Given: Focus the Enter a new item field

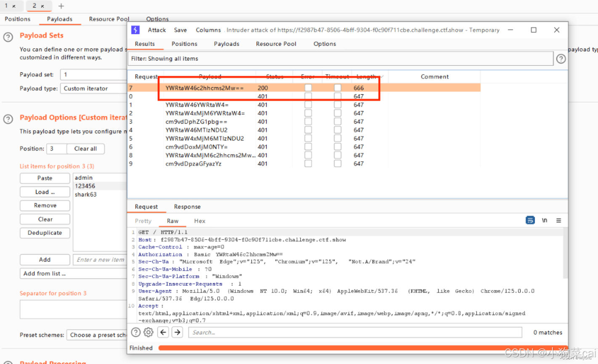Looking at the screenshot, I should (100, 260).
